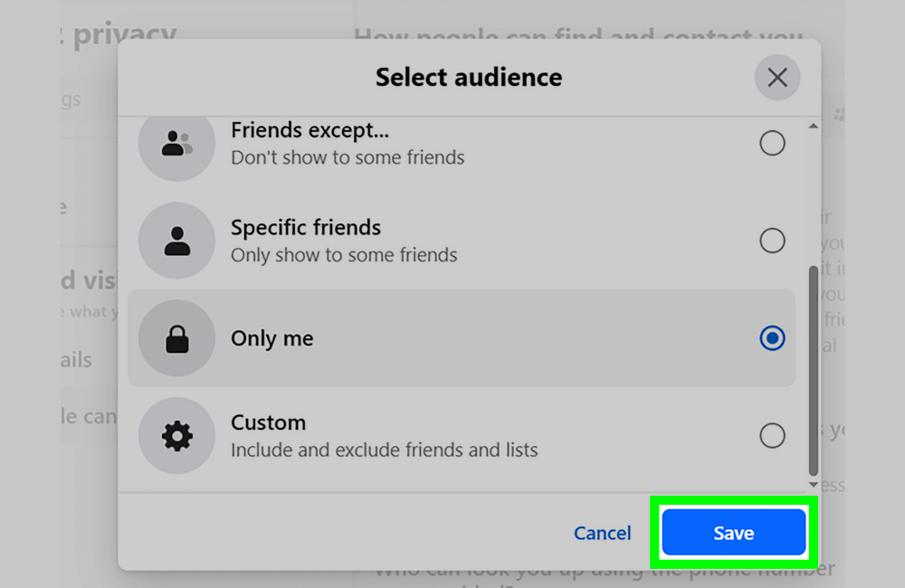Click the Custom option label
Viewport: 905px width, 588px height.
click(268, 422)
